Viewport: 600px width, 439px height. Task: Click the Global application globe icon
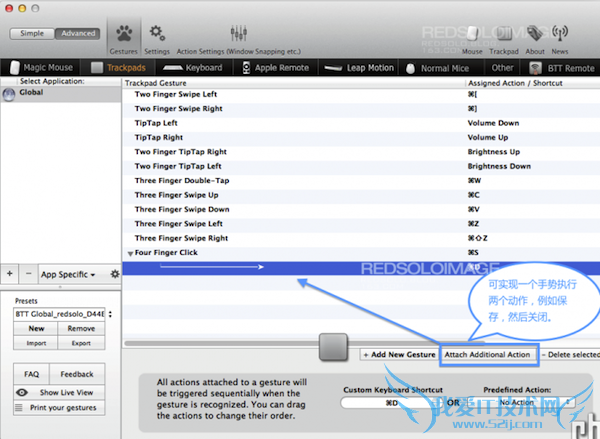9,94
